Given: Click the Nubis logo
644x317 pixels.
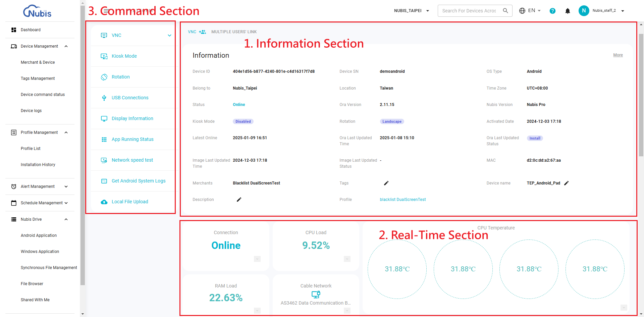Looking at the screenshot, I should point(37,11).
